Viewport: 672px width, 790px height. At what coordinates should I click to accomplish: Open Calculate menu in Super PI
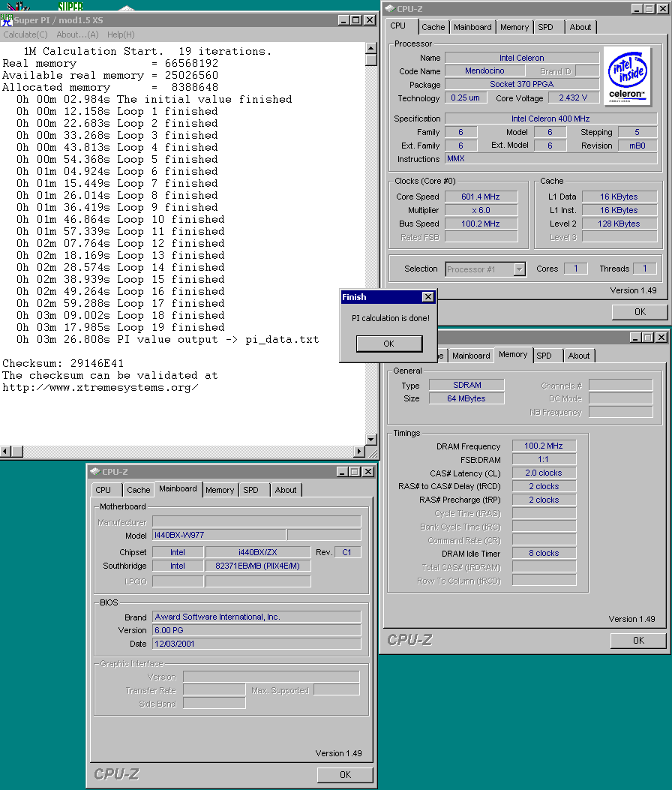[25, 35]
